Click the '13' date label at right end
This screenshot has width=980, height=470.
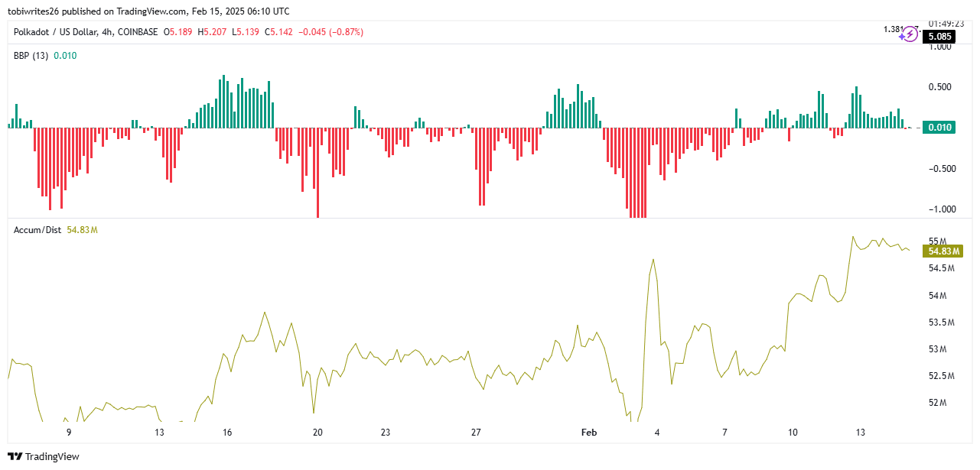coord(861,433)
